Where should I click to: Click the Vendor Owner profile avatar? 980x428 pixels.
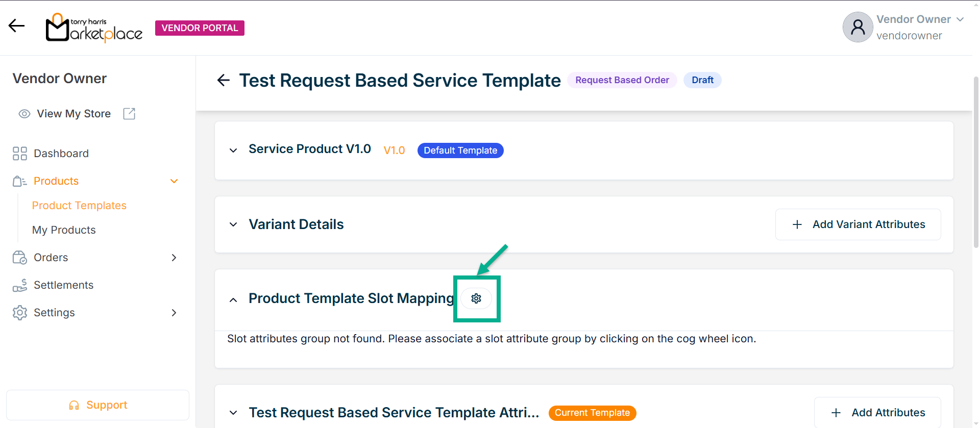tap(857, 28)
